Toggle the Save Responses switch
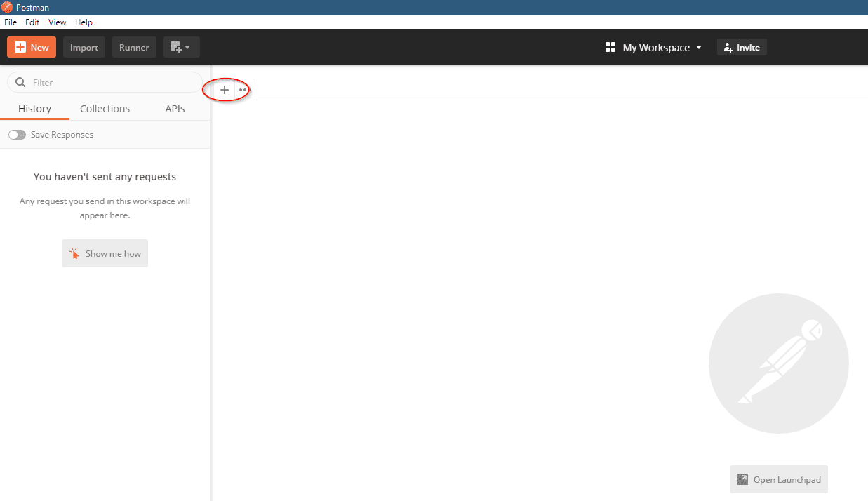The width and height of the screenshot is (868, 501). tap(17, 135)
